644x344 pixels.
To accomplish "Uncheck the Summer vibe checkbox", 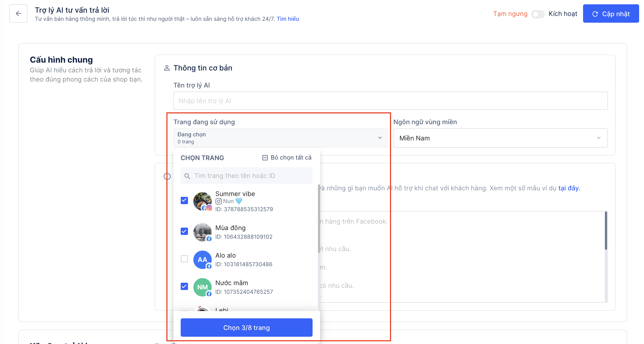I will click(184, 200).
